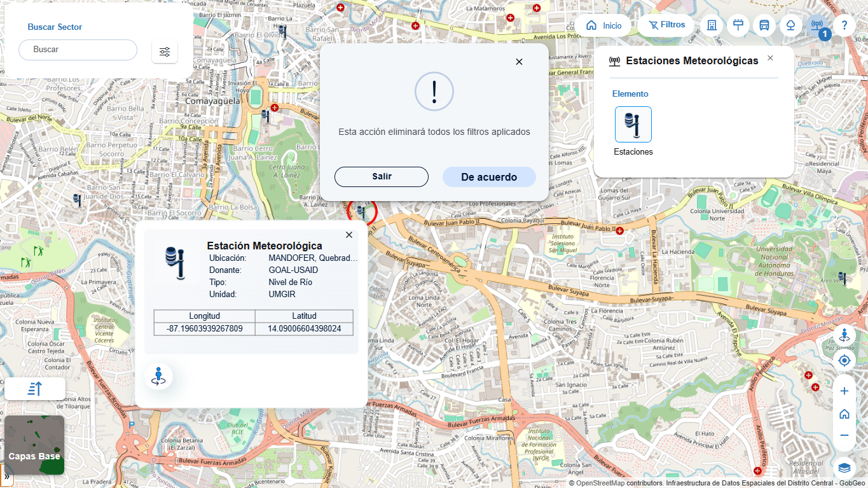Open the search filter options slider button
Screen dimensions: 868x488
pyautogui.click(x=165, y=52)
